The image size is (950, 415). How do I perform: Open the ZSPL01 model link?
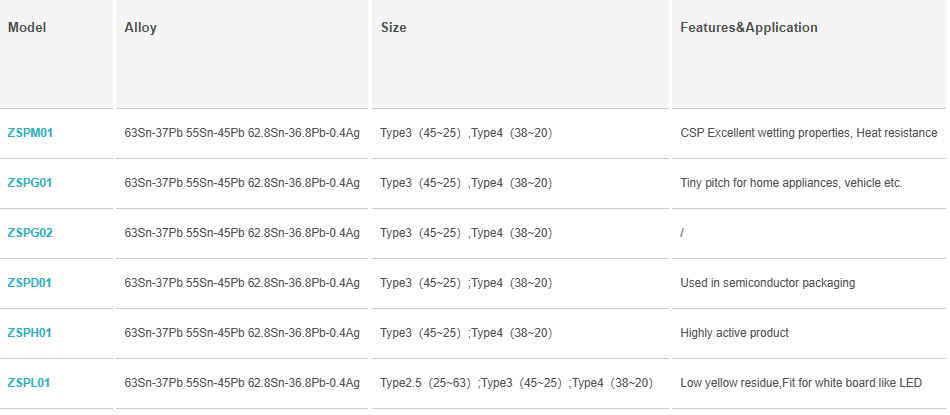click(28, 383)
